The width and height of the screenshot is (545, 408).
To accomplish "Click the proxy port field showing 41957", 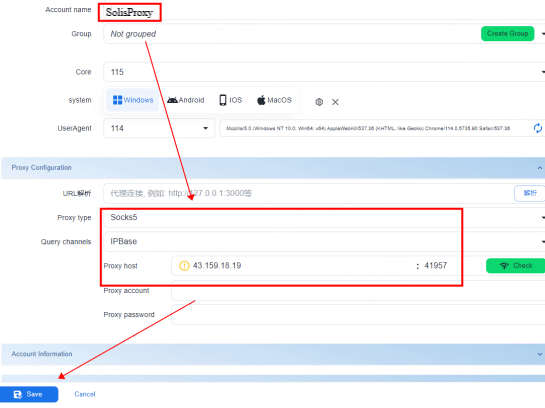I will (436, 266).
